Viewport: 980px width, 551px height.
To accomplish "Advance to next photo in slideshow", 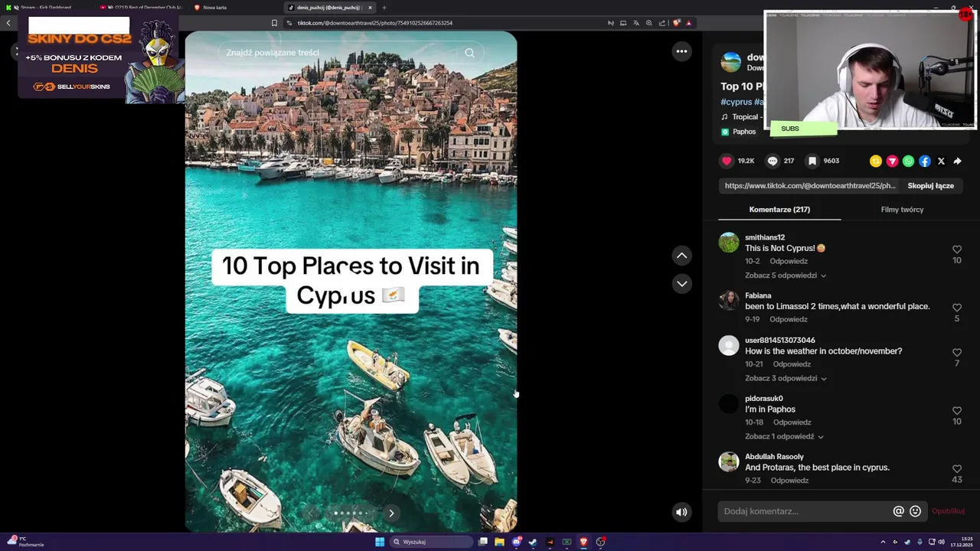I will pos(391,513).
